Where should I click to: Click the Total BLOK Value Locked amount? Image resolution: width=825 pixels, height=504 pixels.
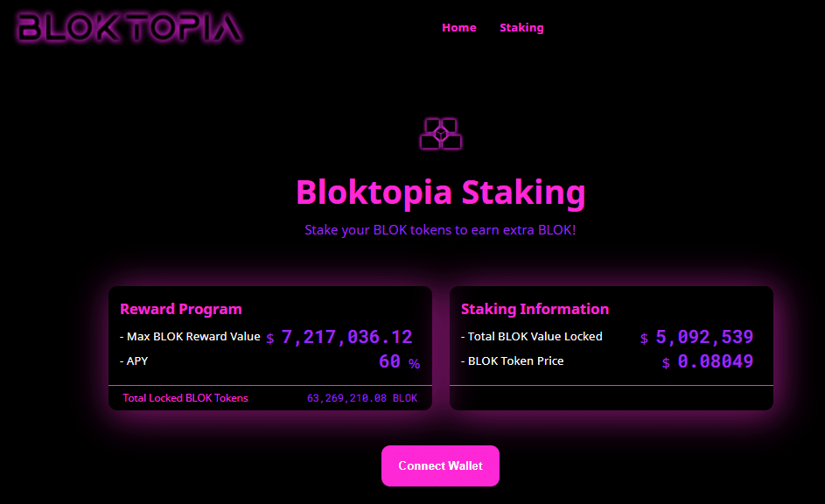pos(704,337)
